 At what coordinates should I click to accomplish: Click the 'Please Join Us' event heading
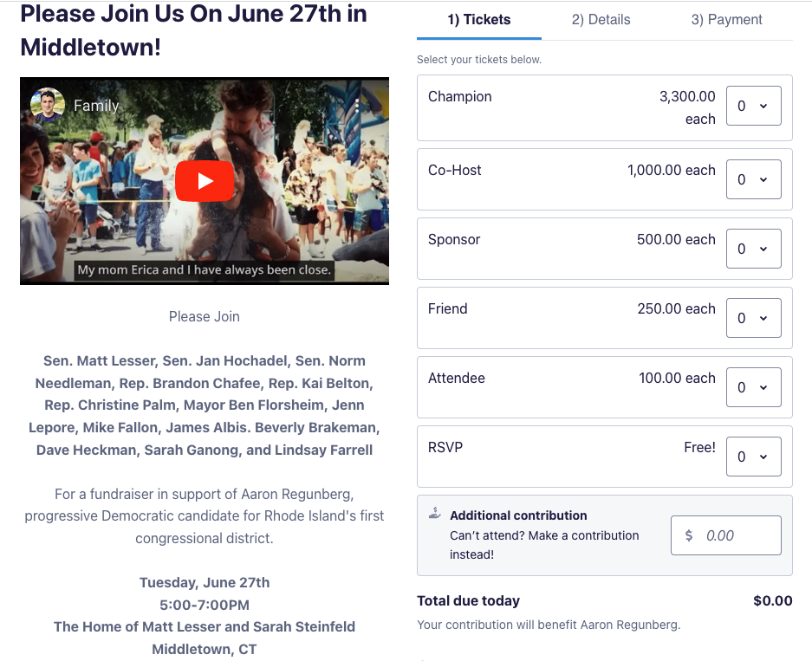point(193,30)
